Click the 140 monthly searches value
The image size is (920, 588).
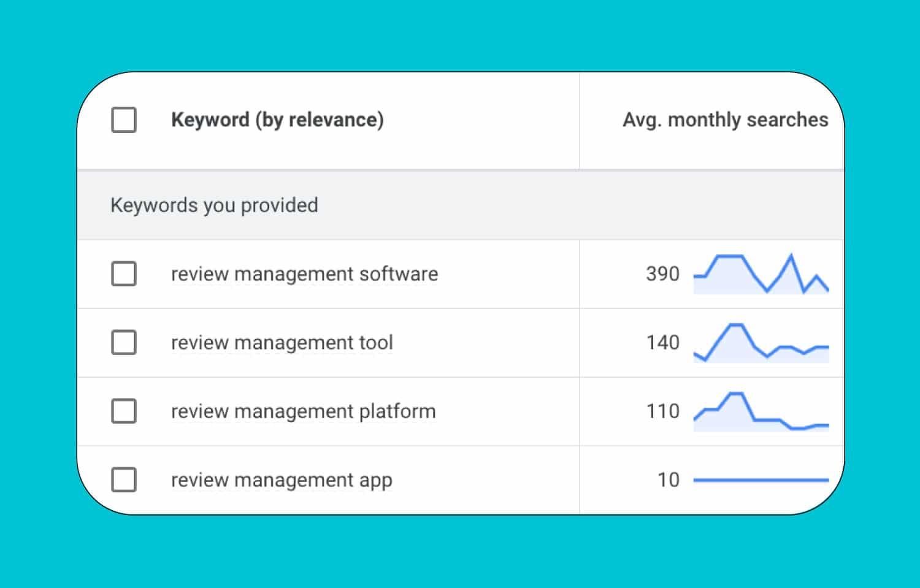coord(663,342)
